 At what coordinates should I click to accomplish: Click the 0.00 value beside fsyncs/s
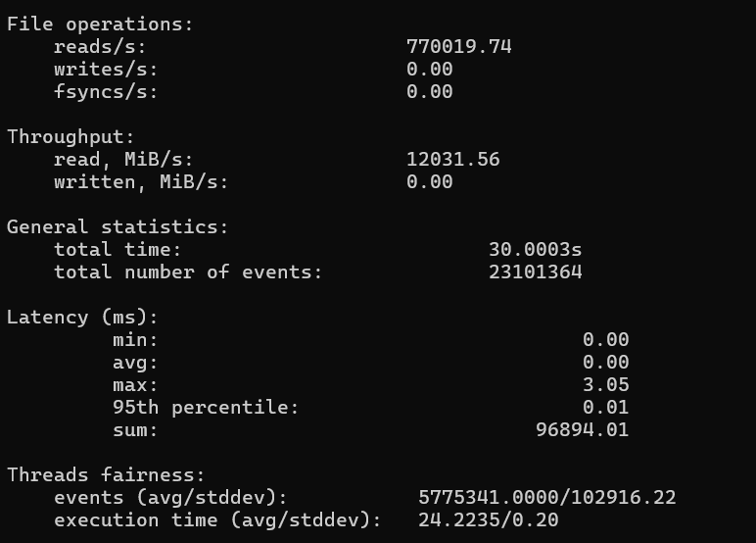coord(430,92)
